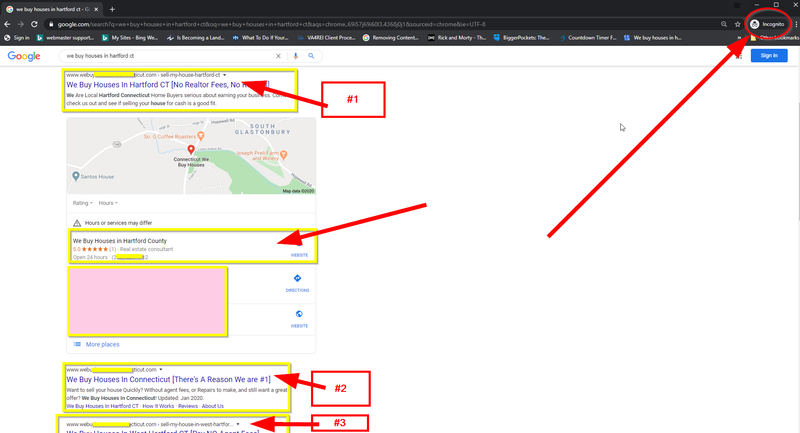Expand dropdown arrow beside second result URL
This screenshot has height=433, width=800.
point(161,370)
